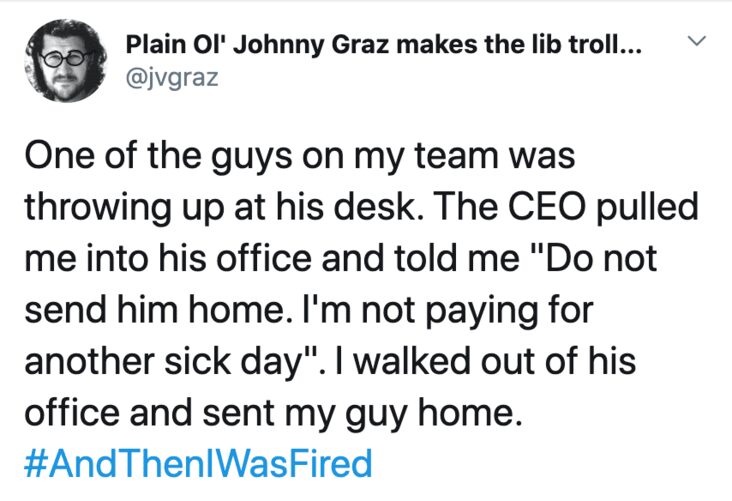Click the #AndThenIWasFired hashtag
Image resolution: width=732 pixels, height=501 pixels.
coord(198,464)
